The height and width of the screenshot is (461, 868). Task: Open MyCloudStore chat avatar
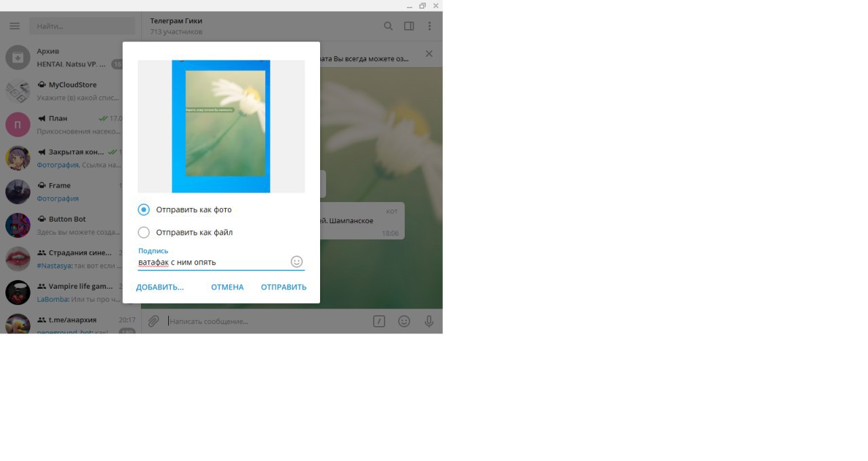point(18,91)
